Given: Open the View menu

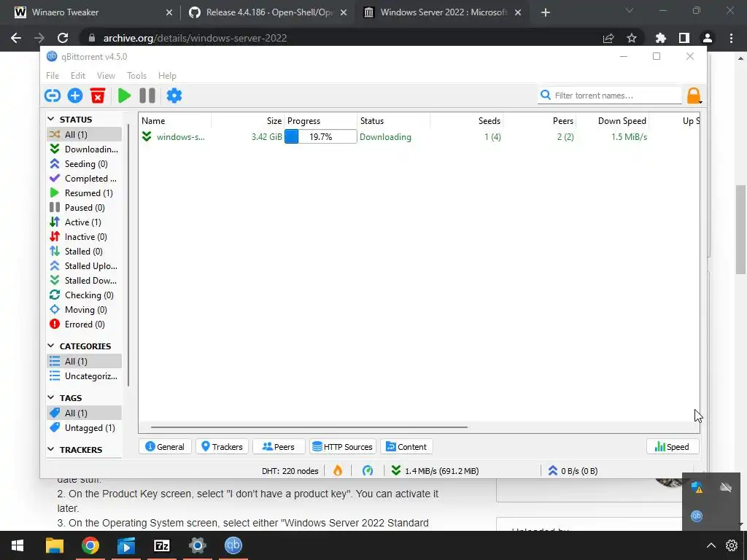Looking at the screenshot, I should (106, 76).
